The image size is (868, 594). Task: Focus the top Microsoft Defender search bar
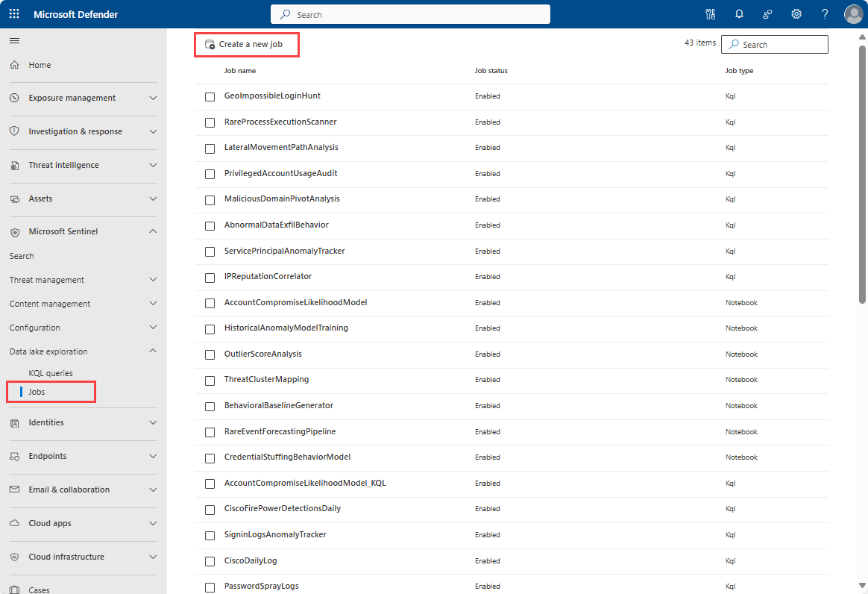tap(410, 14)
